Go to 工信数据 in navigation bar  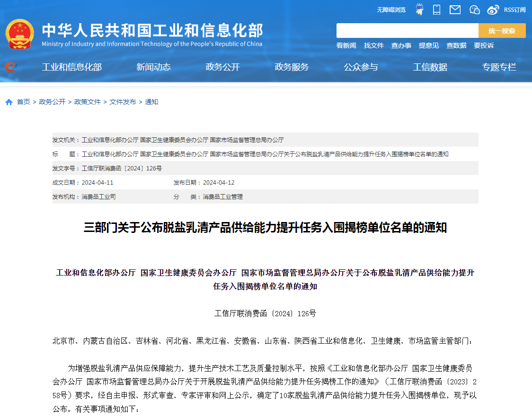coord(430,67)
